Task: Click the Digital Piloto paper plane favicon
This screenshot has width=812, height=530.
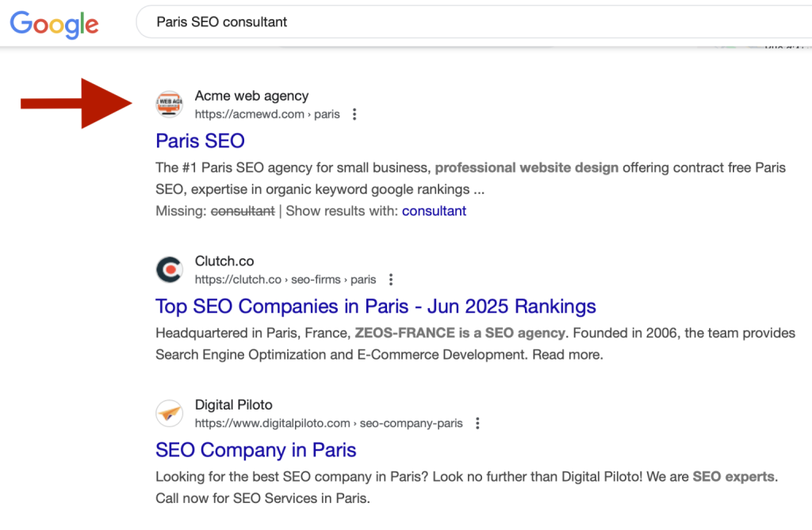Action: point(170,413)
